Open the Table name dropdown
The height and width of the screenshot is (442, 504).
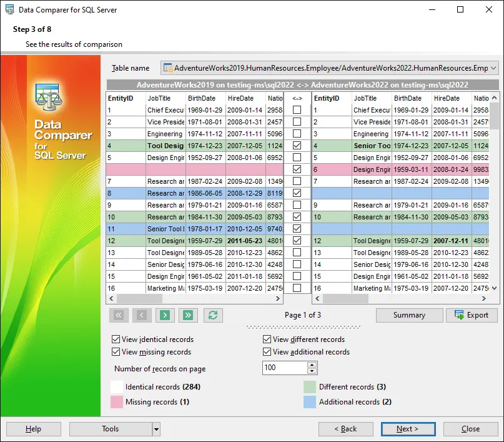(x=493, y=68)
